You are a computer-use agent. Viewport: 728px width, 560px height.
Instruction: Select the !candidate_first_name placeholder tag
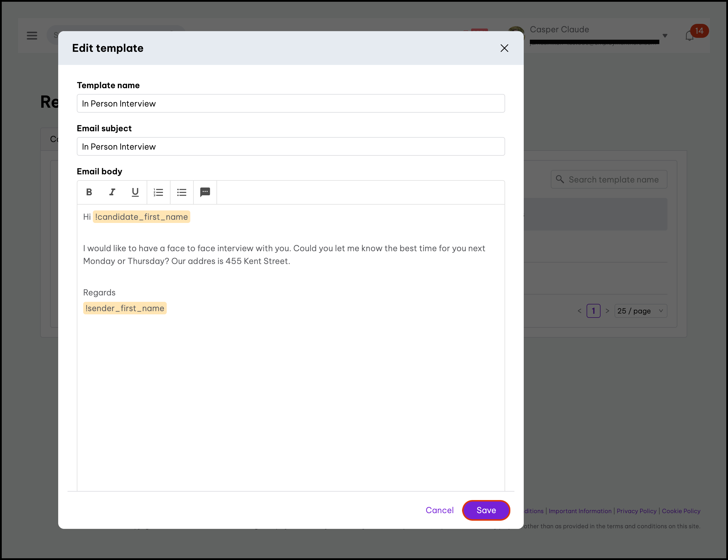click(141, 217)
